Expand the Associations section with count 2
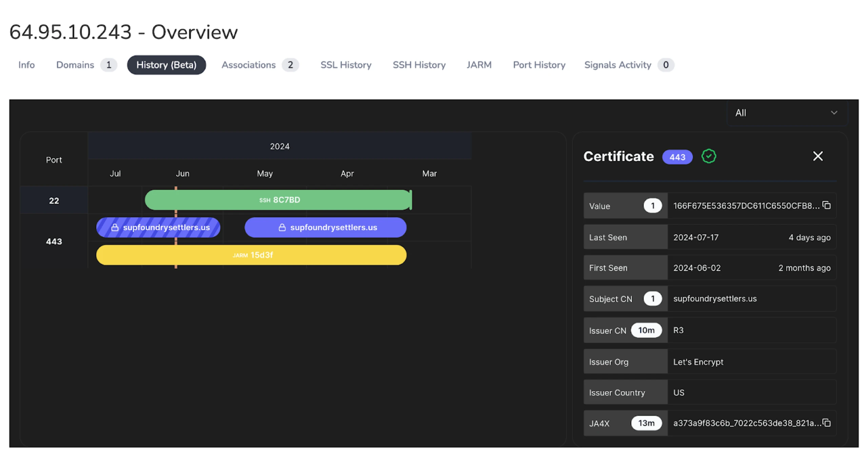The width and height of the screenshot is (868, 462). (259, 64)
